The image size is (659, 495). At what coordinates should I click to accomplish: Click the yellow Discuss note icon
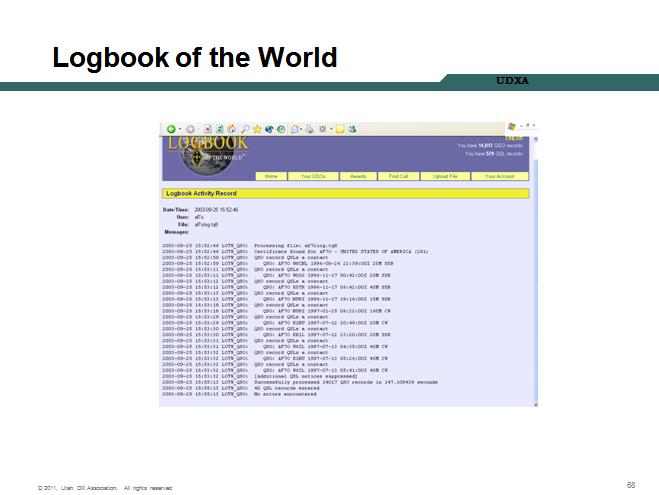pos(340,129)
